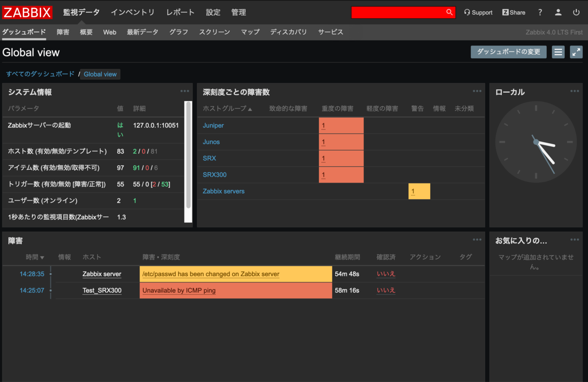Screen dimensions: 588x382
Task: Open the レポート menu
Action: point(180,12)
